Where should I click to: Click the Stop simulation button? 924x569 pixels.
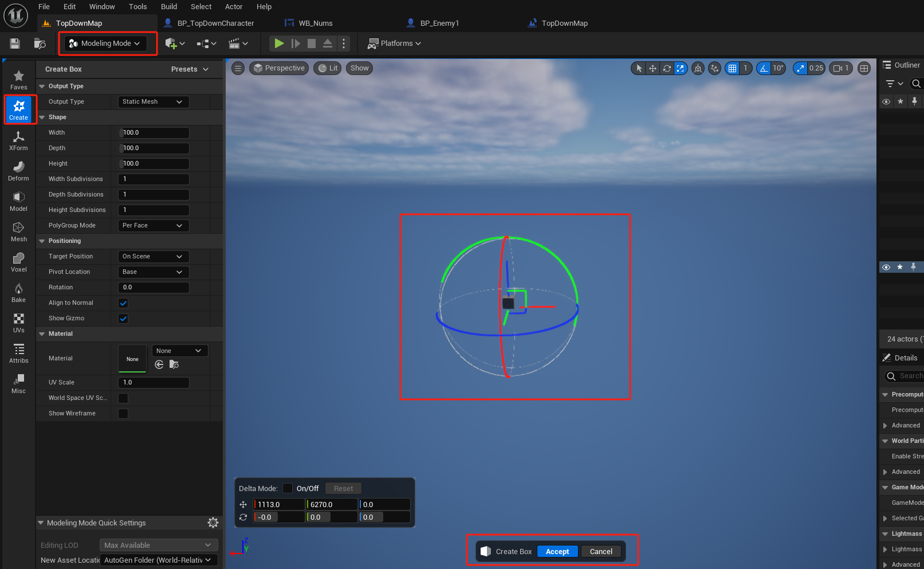pos(312,44)
